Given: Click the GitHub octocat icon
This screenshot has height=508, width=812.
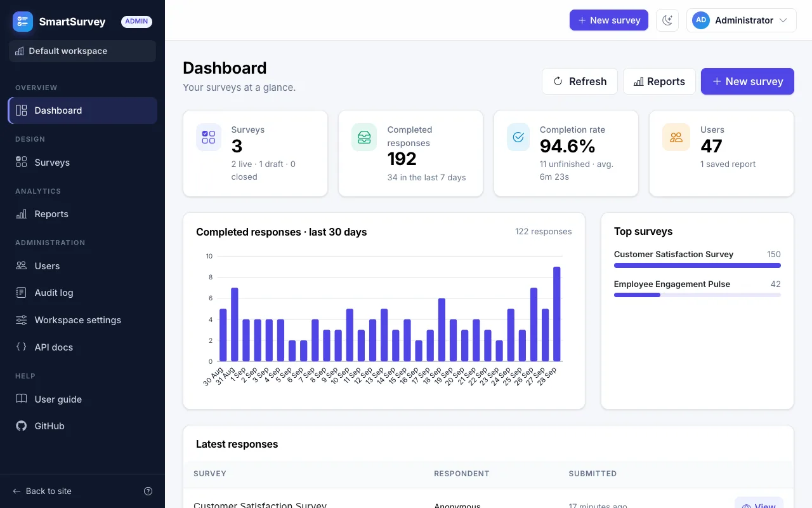Looking at the screenshot, I should [x=22, y=426].
